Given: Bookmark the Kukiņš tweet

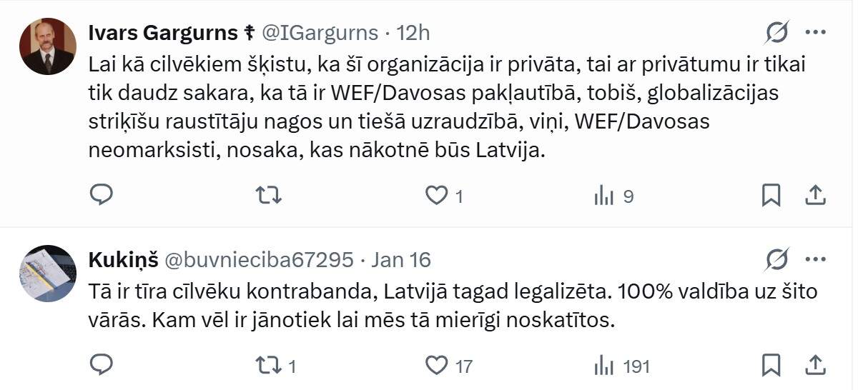Looking at the screenshot, I should pos(771,366).
